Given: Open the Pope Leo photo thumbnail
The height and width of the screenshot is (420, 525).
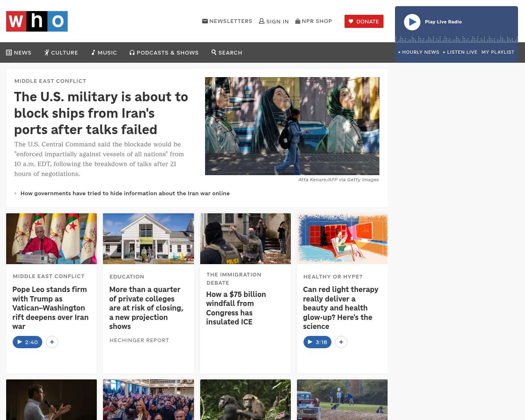Looking at the screenshot, I should (52, 239).
